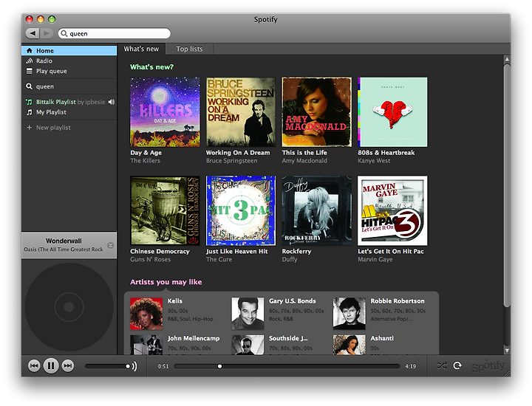Go back with the left arrow button

33,33
